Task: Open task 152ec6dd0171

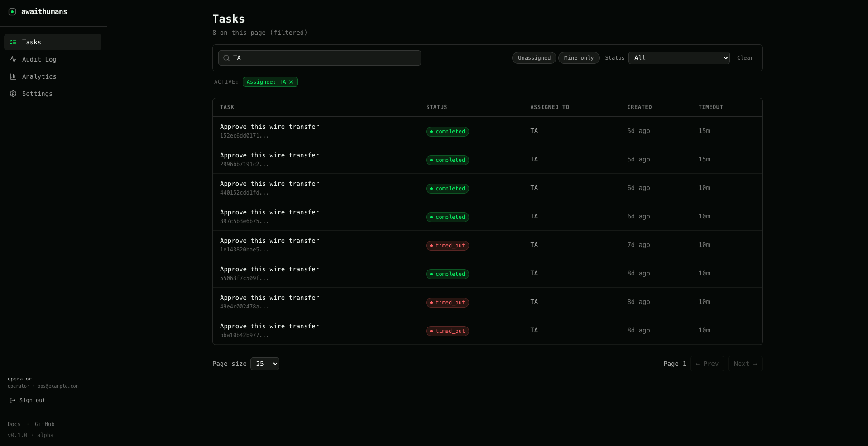Action: (488, 131)
